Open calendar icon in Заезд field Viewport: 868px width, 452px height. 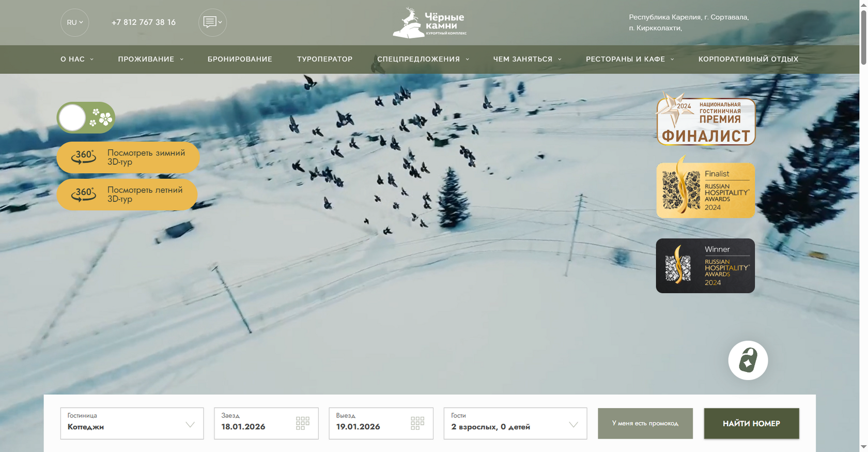pyautogui.click(x=303, y=424)
